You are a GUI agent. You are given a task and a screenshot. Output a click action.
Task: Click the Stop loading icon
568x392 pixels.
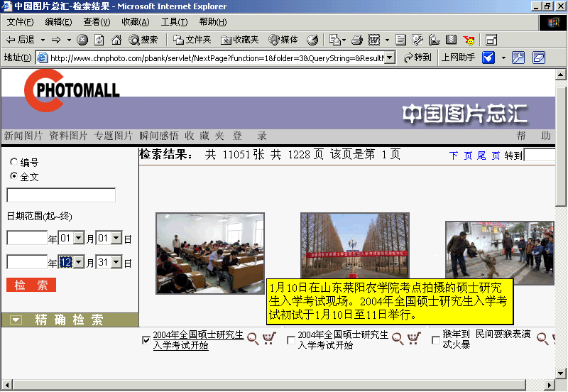tap(82, 40)
